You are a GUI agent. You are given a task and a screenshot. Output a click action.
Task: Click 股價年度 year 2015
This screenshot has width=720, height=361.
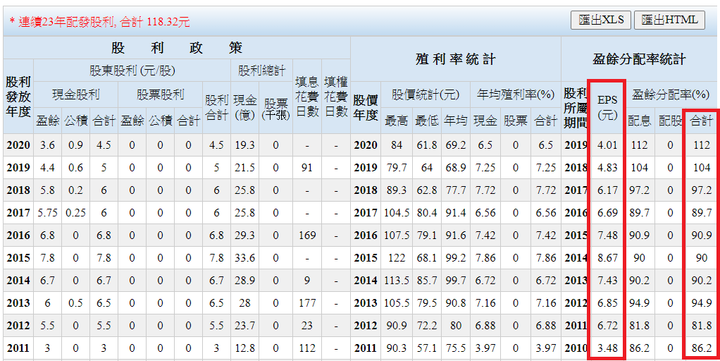pos(366,258)
